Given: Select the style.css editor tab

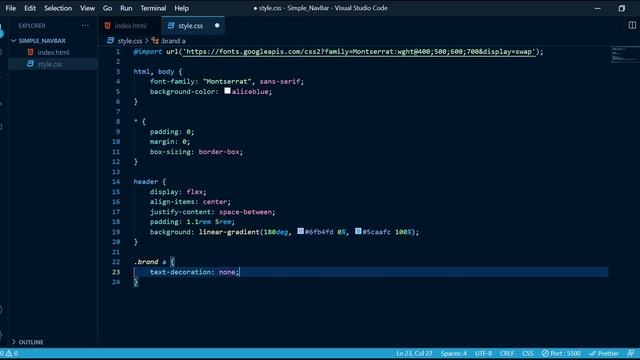Looking at the screenshot, I should pos(193,26).
